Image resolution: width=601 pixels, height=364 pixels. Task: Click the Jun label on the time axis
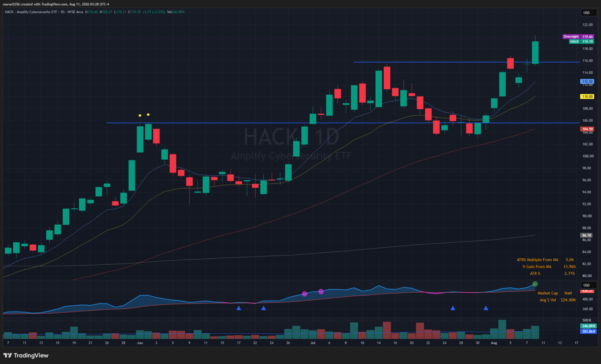pos(140,343)
